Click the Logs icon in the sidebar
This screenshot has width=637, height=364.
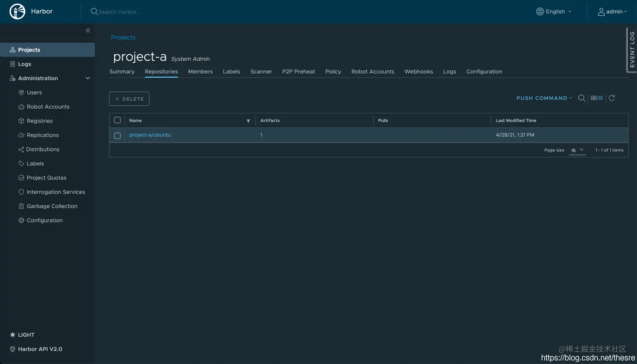(13, 64)
